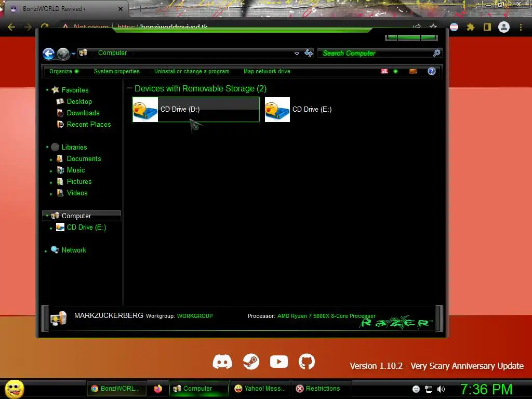Open the Steam link icon
This screenshot has width=532, height=399.
click(251, 362)
